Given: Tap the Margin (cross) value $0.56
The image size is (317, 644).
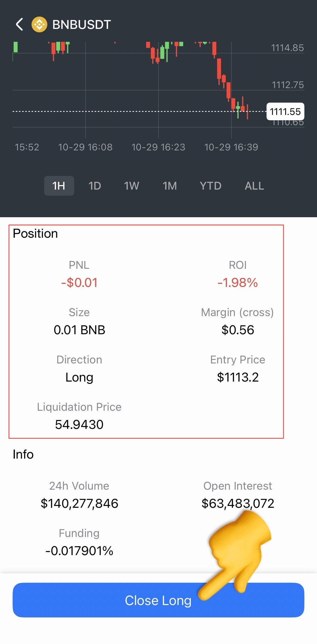Looking at the screenshot, I should 238,330.
